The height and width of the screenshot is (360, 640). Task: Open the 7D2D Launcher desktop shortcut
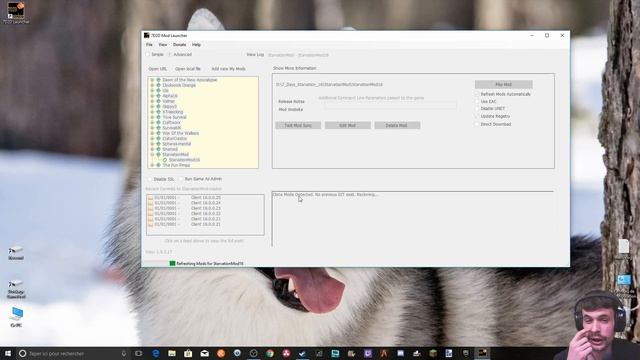[16, 12]
